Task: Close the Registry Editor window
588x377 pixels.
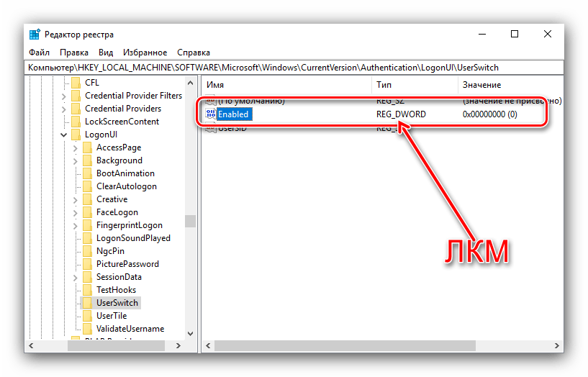Action: (548, 34)
